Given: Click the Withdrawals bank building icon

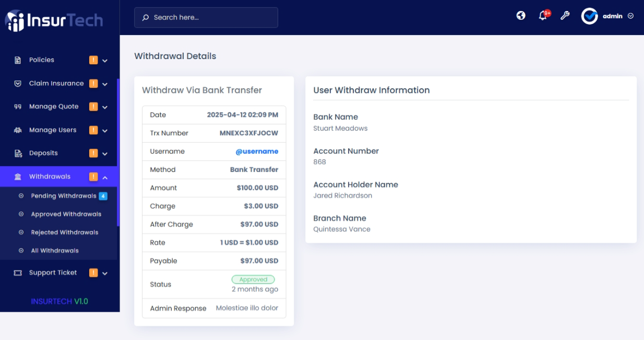Looking at the screenshot, I should [18, 177].
